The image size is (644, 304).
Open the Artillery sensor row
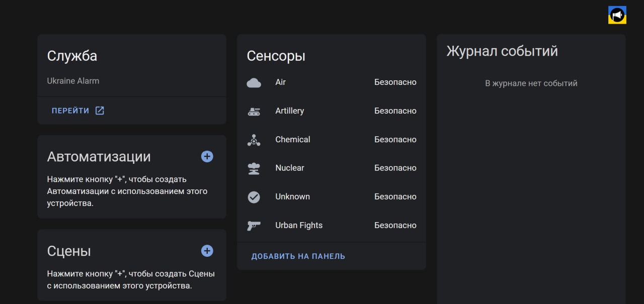tap(332, 111)
